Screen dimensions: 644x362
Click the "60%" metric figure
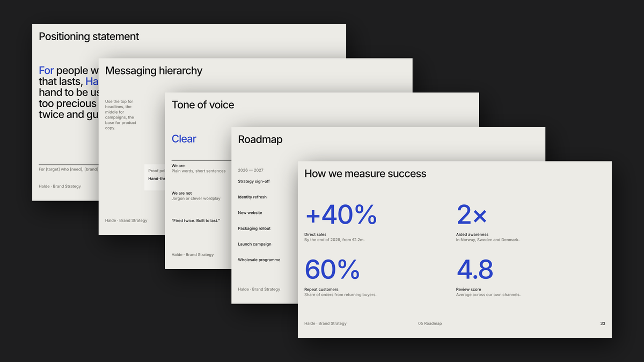coord(332,270)
